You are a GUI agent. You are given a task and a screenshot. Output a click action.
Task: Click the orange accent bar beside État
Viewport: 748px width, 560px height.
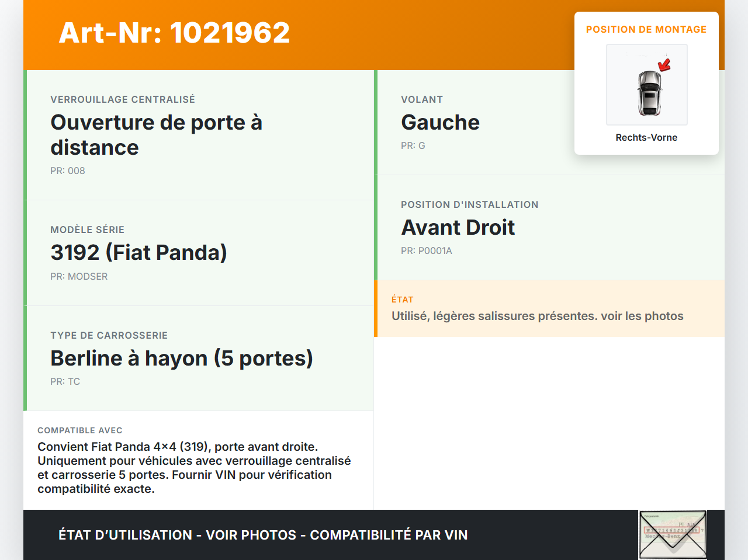(376, 308)
